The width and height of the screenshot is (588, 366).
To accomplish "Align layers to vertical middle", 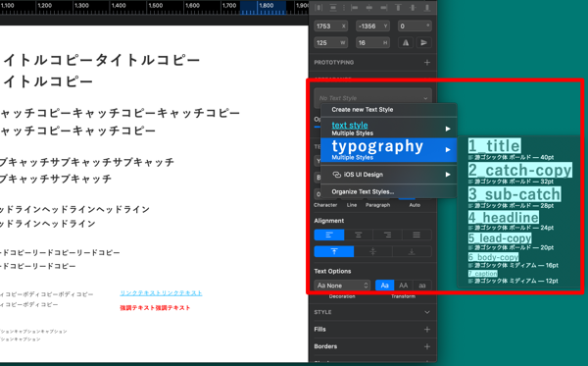I will (413, 8).
